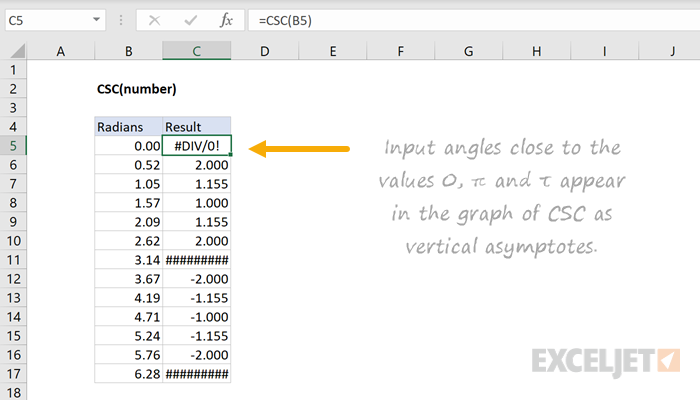The image size is (700, 400).
Task: Select cell with value 0.00
Action: tap(129, 146)
